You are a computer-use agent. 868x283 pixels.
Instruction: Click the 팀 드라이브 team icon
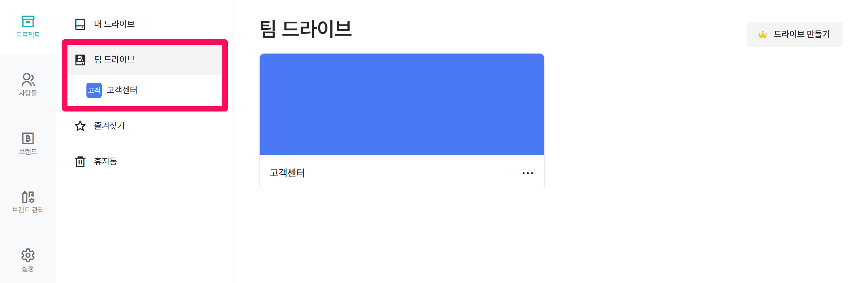click(x=80, y=60)
